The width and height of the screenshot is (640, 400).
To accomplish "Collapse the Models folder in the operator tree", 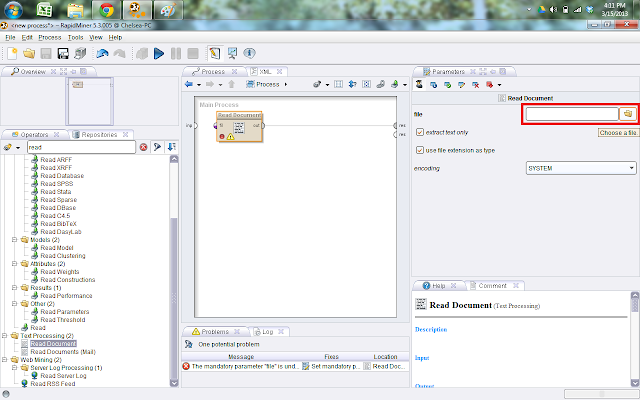I will [14, 240].
